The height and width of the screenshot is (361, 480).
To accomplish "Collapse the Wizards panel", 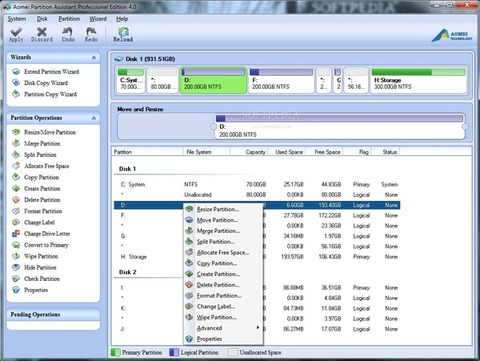I will tap(94, 58).
